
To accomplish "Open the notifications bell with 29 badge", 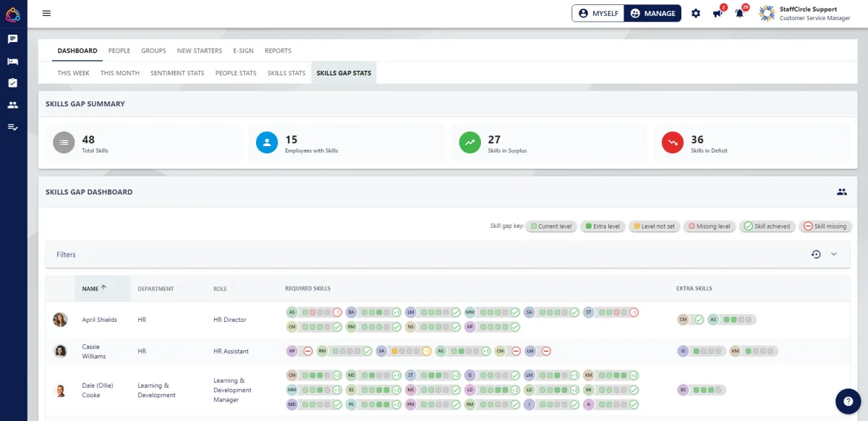I will 741,12.
